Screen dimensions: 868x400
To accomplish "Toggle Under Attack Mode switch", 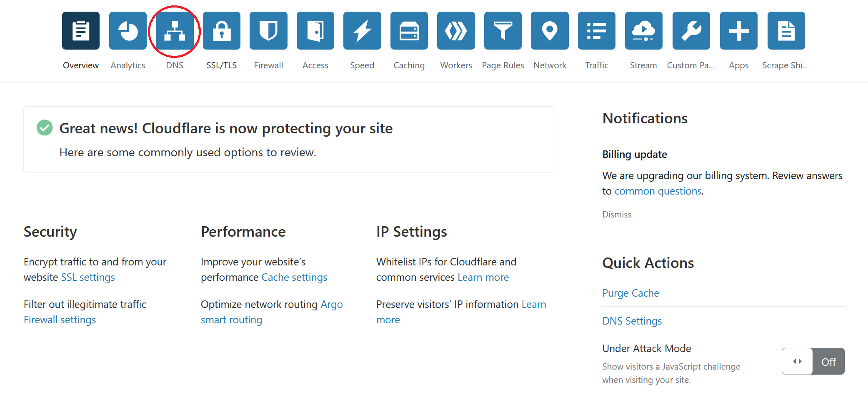I will click(813, 361).
